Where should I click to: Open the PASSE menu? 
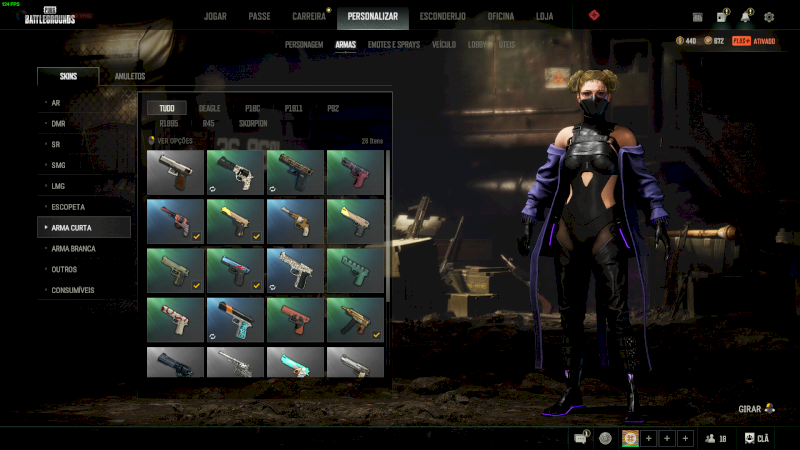[259, 16]
